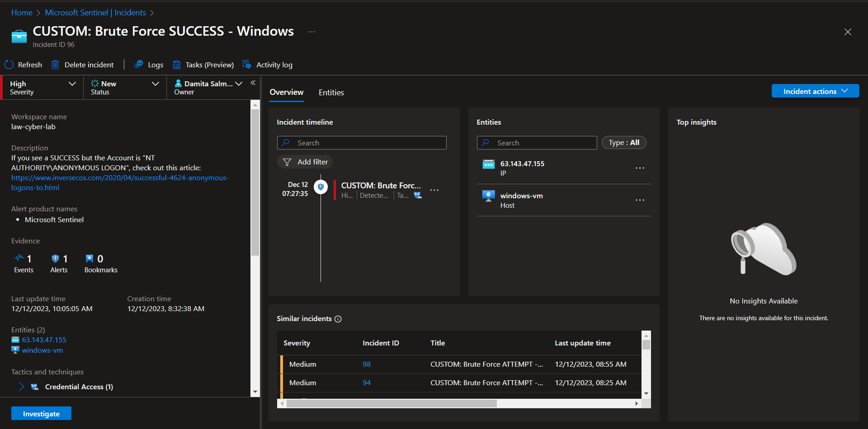
Task: Open ellipsis menu for windows-vm entity
Action: click(640, 200)
